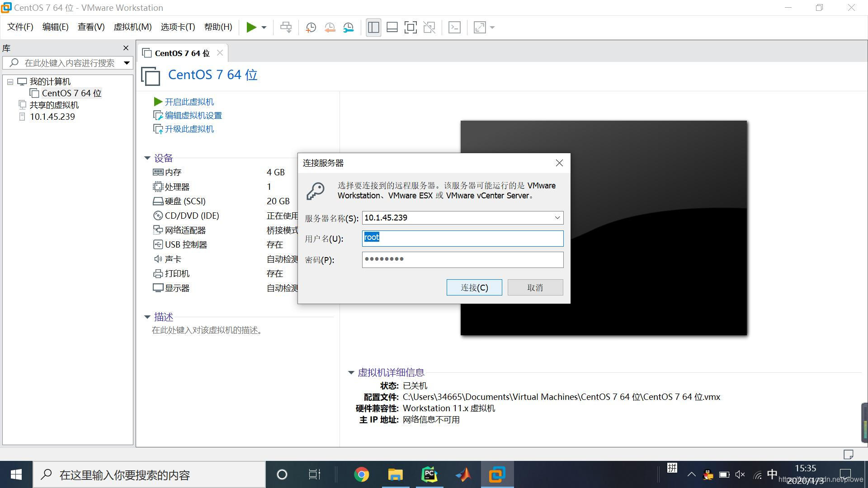The width and height of the screenshot is (868, 488).
Task: Open the server name combo box list
Action: click(557, 217)
